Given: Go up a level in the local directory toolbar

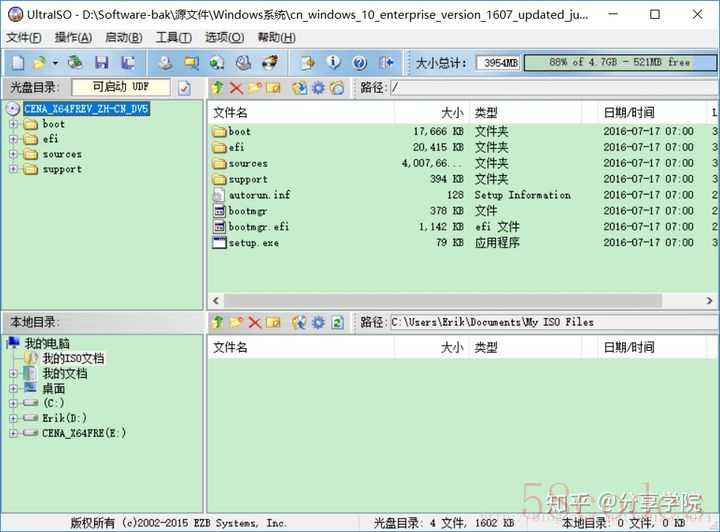Looking at the screenshot, I should 218,322.
